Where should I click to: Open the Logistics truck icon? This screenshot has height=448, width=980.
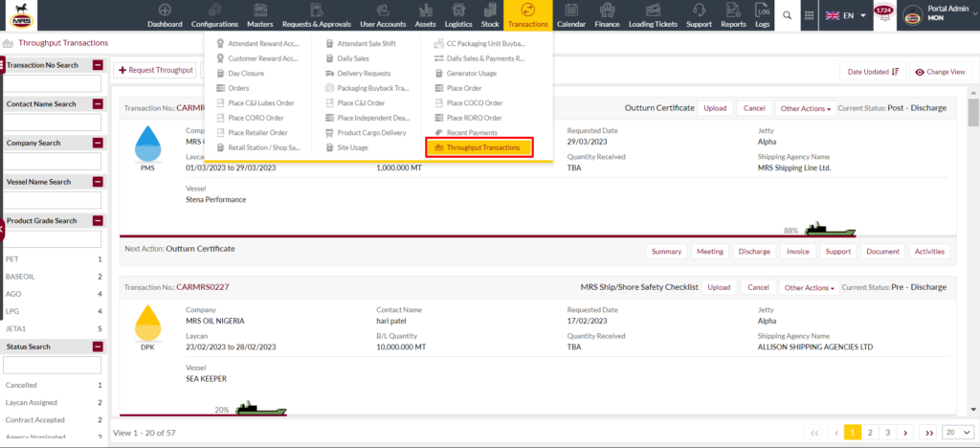[458, 10]
